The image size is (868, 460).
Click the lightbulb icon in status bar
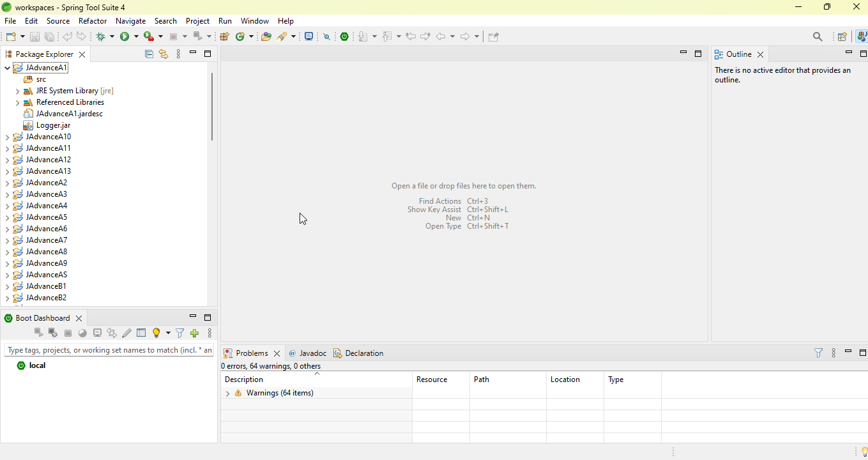pyautogui.click(x=864, y=452)
